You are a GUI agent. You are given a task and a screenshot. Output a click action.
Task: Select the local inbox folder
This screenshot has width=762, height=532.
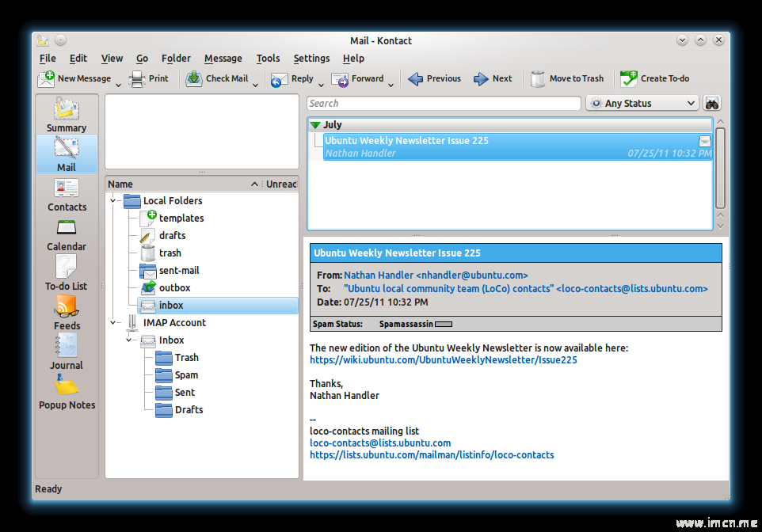coord(218,305)
